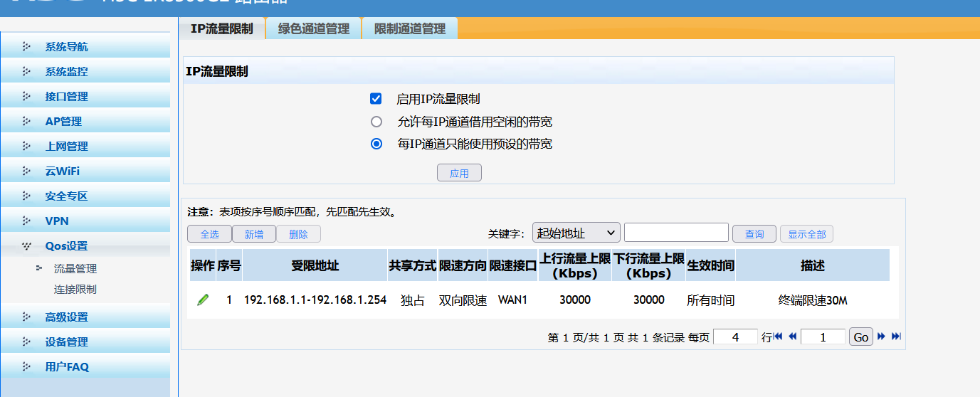Expand the 系统监控 menu section

click(85, 72)
